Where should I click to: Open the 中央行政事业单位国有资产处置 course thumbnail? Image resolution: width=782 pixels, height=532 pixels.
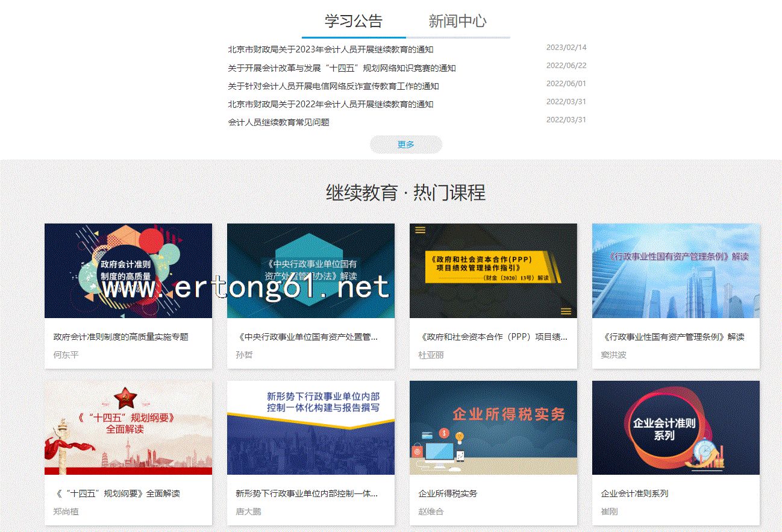coord(311,271)
